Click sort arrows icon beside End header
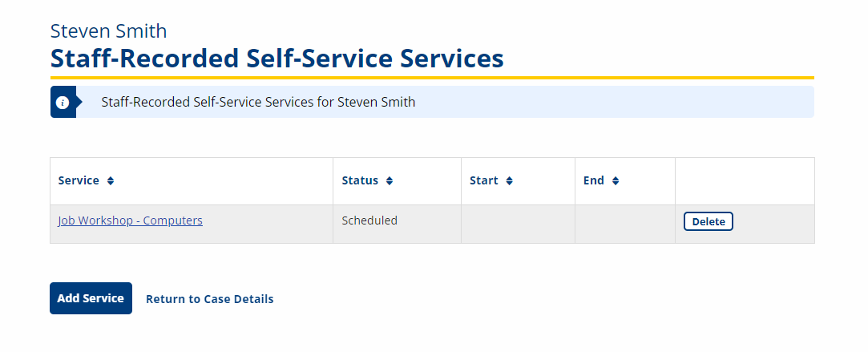868x352 pixels. pos(616,181)
